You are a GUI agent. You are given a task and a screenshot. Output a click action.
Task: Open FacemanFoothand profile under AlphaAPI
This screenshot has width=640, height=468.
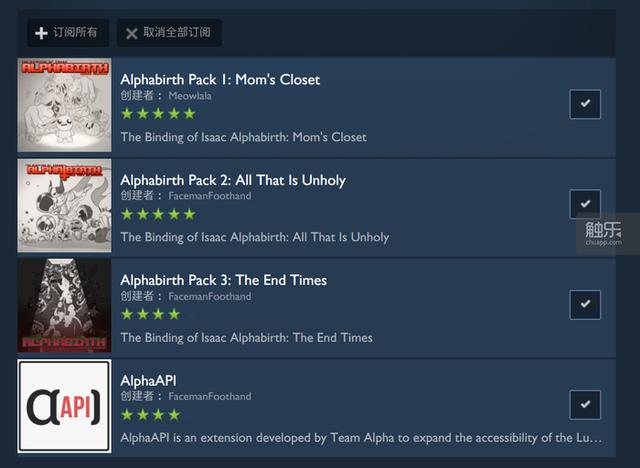point(210,396)
